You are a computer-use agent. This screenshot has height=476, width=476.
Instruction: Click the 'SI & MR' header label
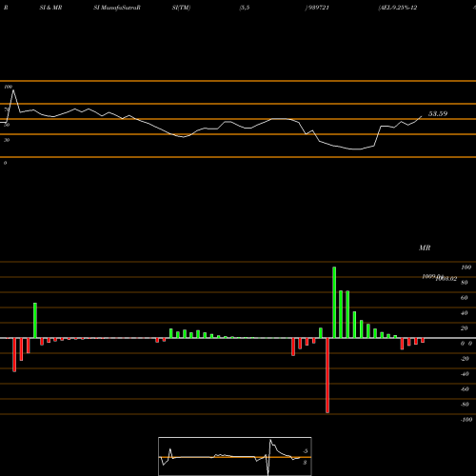click(50, 8)
